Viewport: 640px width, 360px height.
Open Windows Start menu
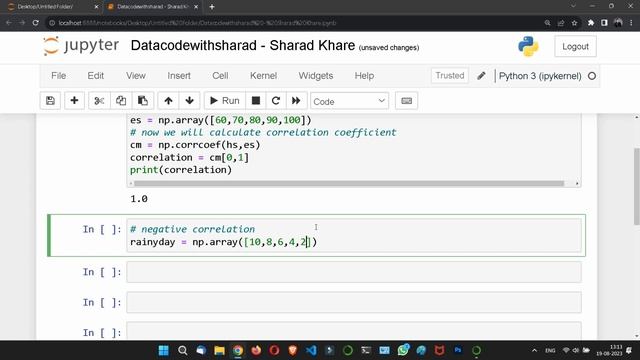tap(164, 350)
